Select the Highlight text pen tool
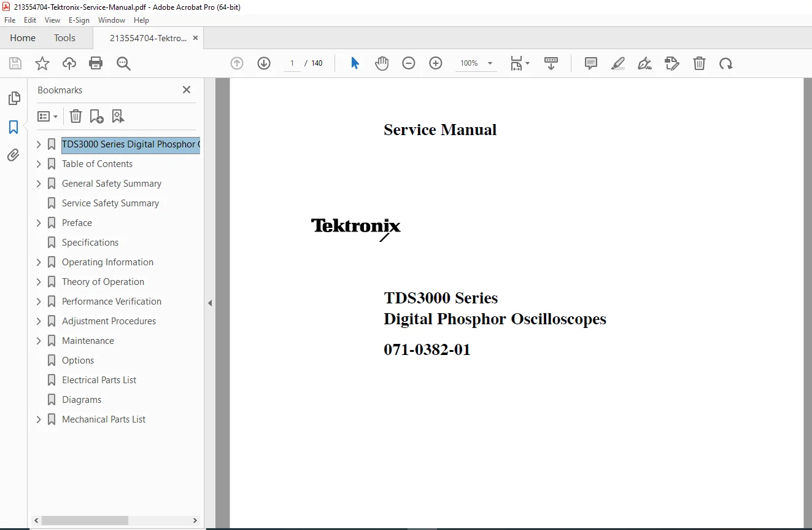The width and height of the screenshot is (812, 530). (x=618, y=63)
